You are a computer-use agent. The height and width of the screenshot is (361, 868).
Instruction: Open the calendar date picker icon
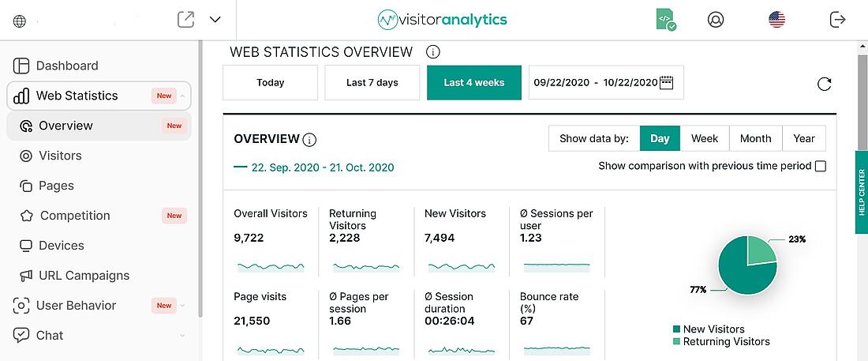click(x=666, y=83)
